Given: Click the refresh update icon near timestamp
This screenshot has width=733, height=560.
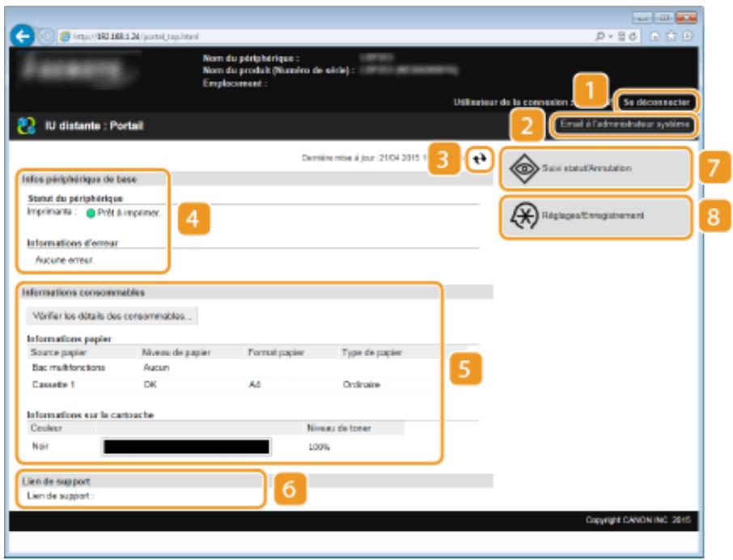Looking at the screenshot, I should [479, 159].
